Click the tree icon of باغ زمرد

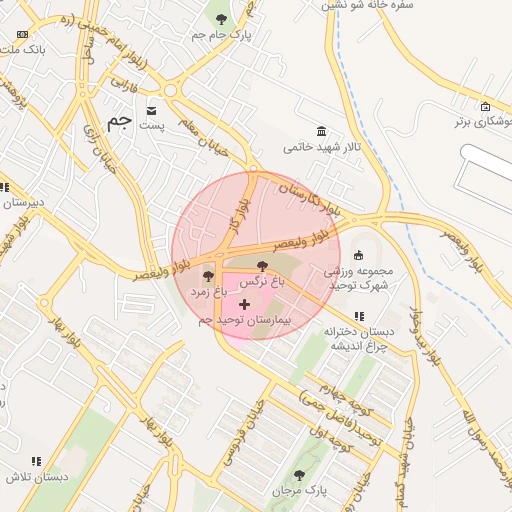(x=208, y=276)
